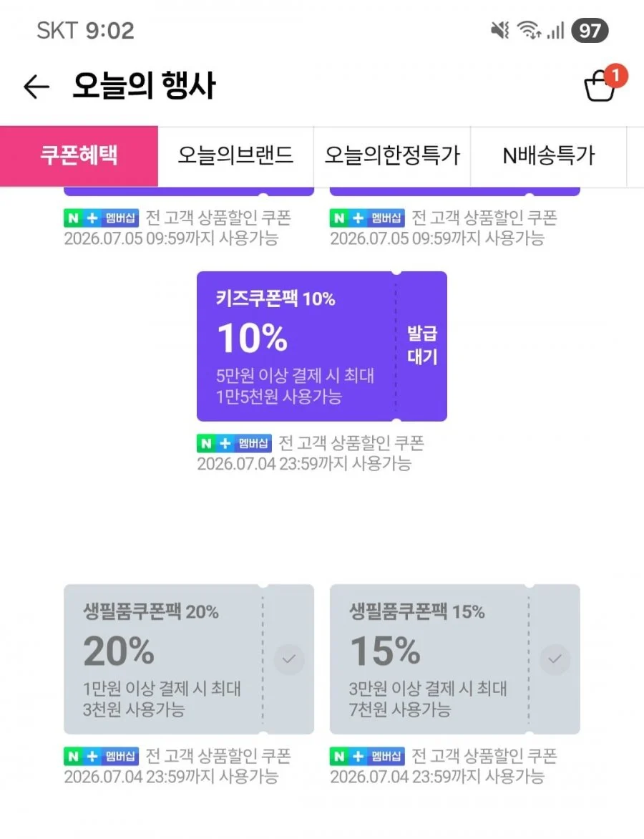The image size is (644, 839).
Task: Tap the 생필품쿠폰팩 15% coupon card
Action: (454, 659)
